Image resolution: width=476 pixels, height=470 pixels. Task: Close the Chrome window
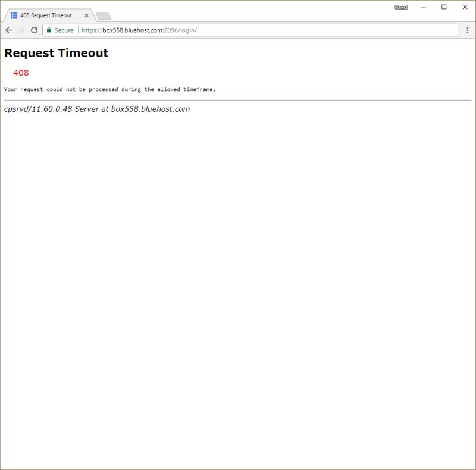465,7
